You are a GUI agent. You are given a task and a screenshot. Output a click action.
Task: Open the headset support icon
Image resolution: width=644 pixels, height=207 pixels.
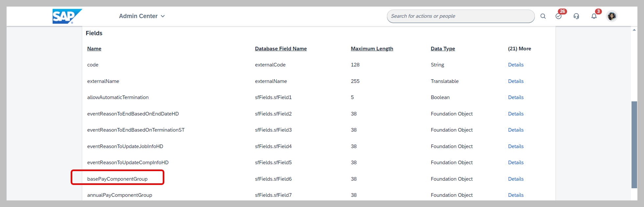pos(576,16)
